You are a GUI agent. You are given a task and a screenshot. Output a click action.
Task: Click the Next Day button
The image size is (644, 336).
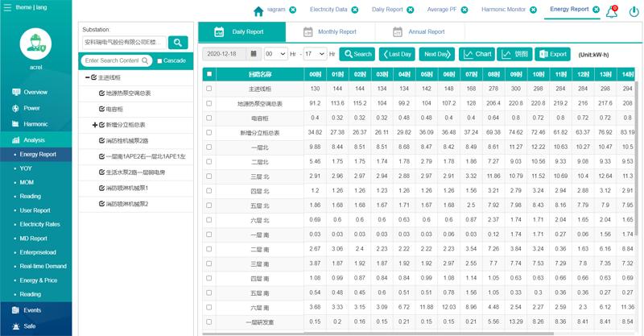point(437,54)
